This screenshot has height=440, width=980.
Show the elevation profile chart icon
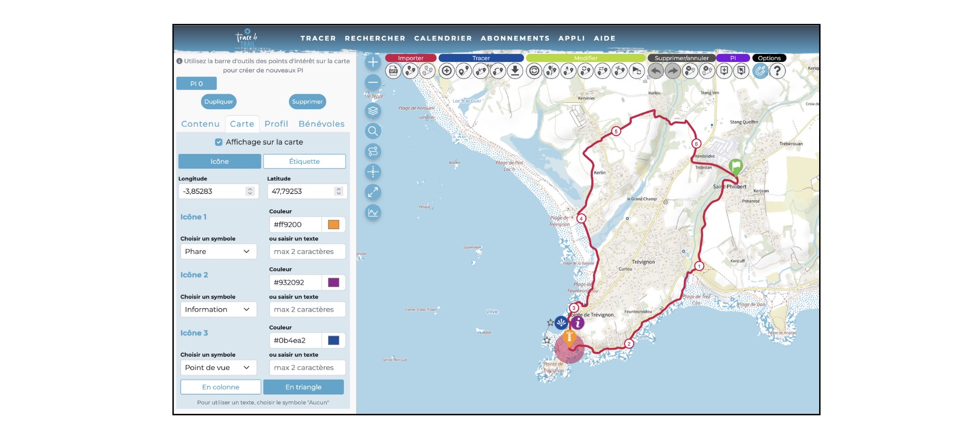(373, 213)
